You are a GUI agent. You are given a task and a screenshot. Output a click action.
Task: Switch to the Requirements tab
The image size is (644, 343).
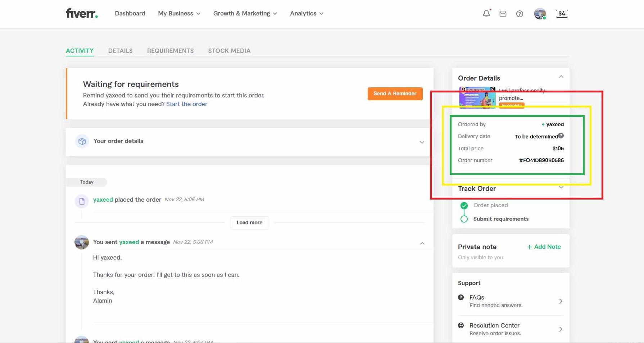(171, 51)
